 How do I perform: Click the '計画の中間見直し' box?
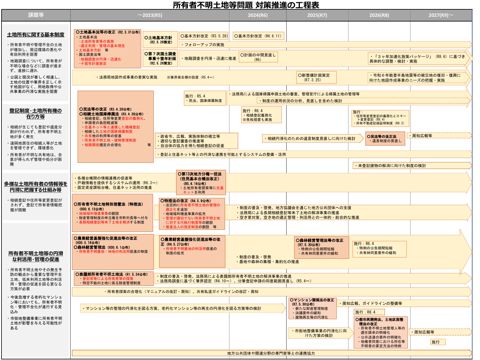[258, 57]
